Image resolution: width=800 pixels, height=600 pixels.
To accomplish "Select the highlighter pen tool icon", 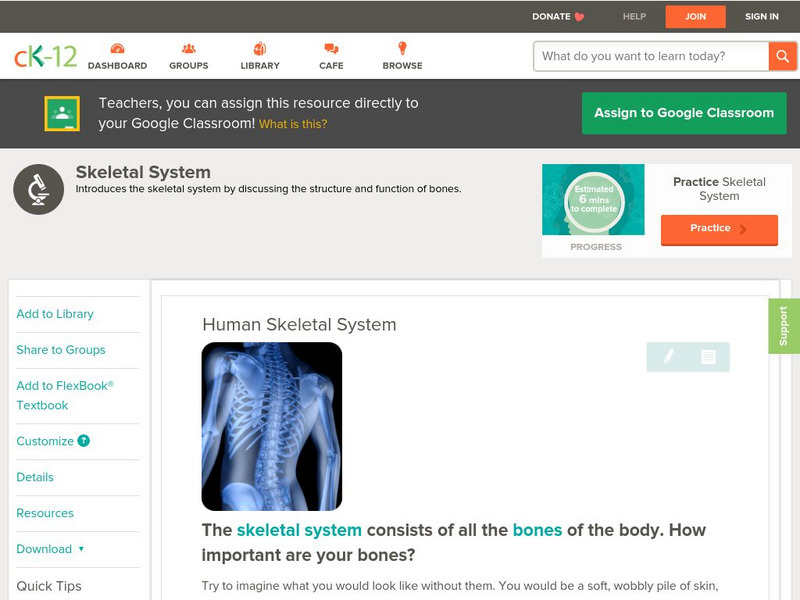I will (x=668, y=357).
